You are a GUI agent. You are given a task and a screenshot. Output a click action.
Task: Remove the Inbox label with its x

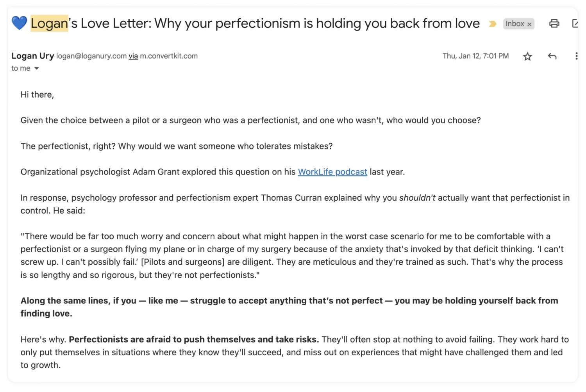pyautogui.click(x=529, y=24)
